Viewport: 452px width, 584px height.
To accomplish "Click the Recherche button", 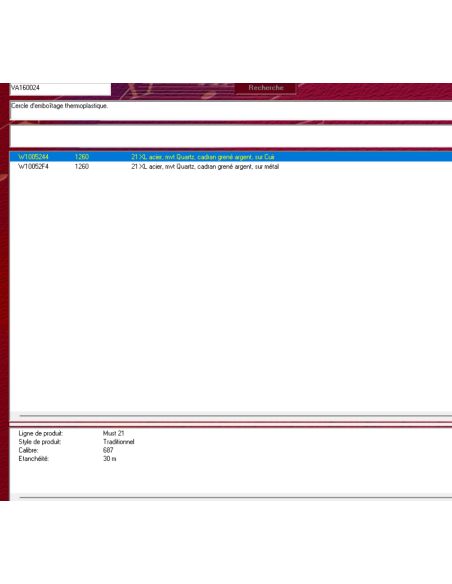I will click(x=265, y=88).
